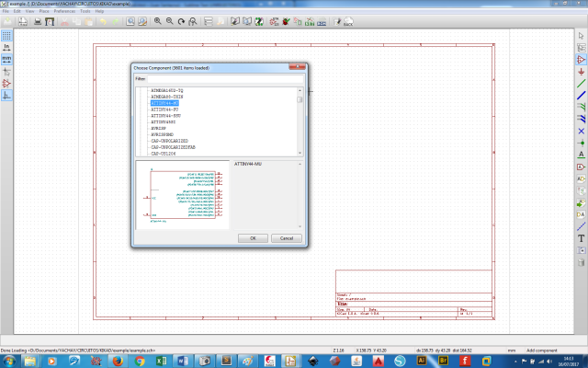Viewport: 588px width, 368px height.
Task: Open the Edit menu
Action: 17,11
